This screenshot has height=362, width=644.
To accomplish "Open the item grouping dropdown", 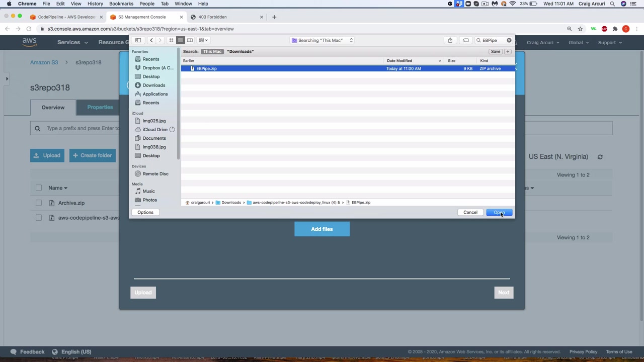I will pos(203,40).
